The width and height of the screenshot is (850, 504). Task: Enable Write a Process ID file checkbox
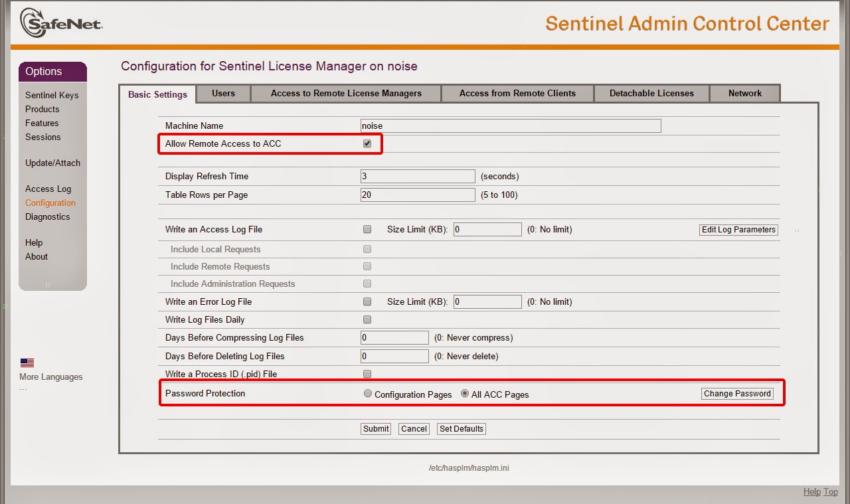coord(367,375)
